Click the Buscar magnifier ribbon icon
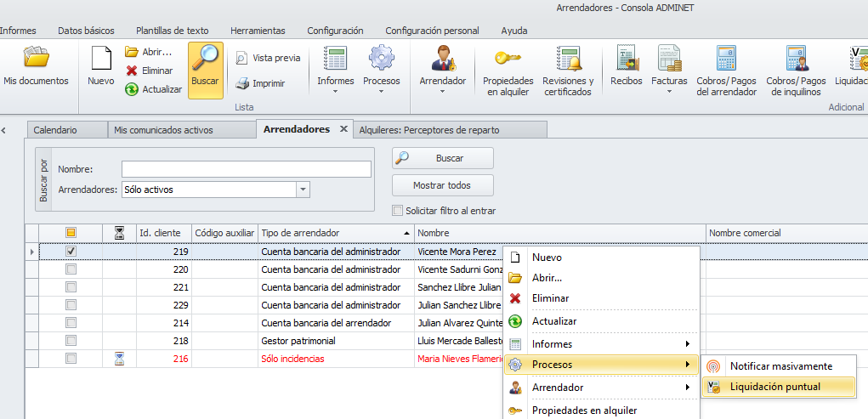This screenshot has width=868, height=419. [205, 60]
